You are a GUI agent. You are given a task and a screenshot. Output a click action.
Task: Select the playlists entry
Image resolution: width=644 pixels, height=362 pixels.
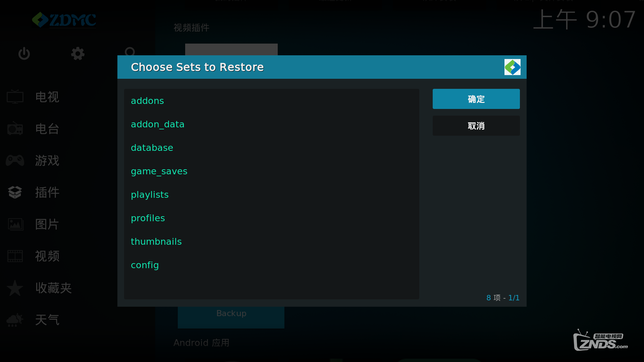point(150,195)
